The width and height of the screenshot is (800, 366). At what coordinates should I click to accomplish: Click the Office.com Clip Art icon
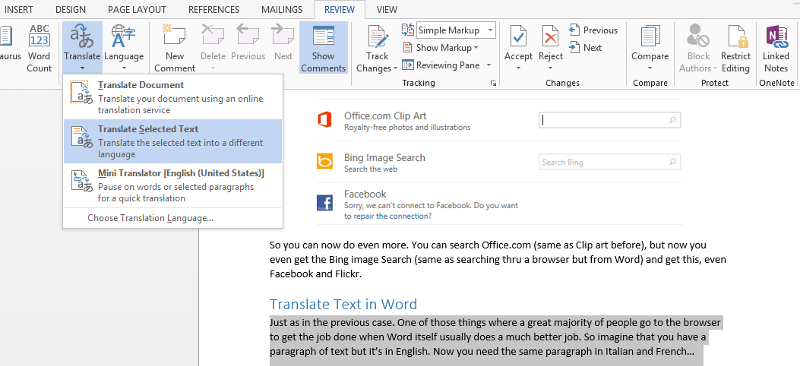324,120
